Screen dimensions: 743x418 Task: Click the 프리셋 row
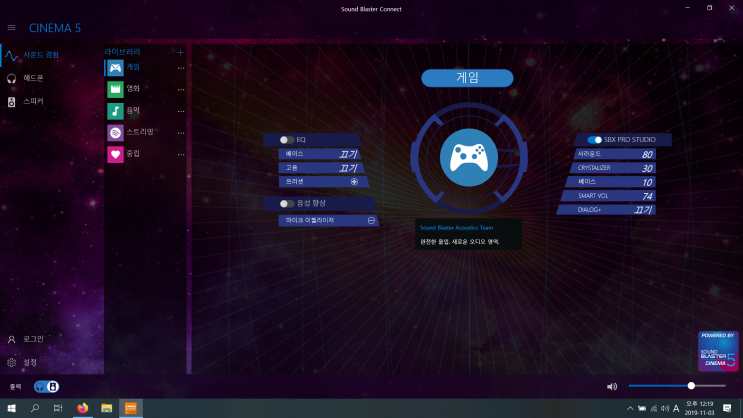tap(324, 182)
